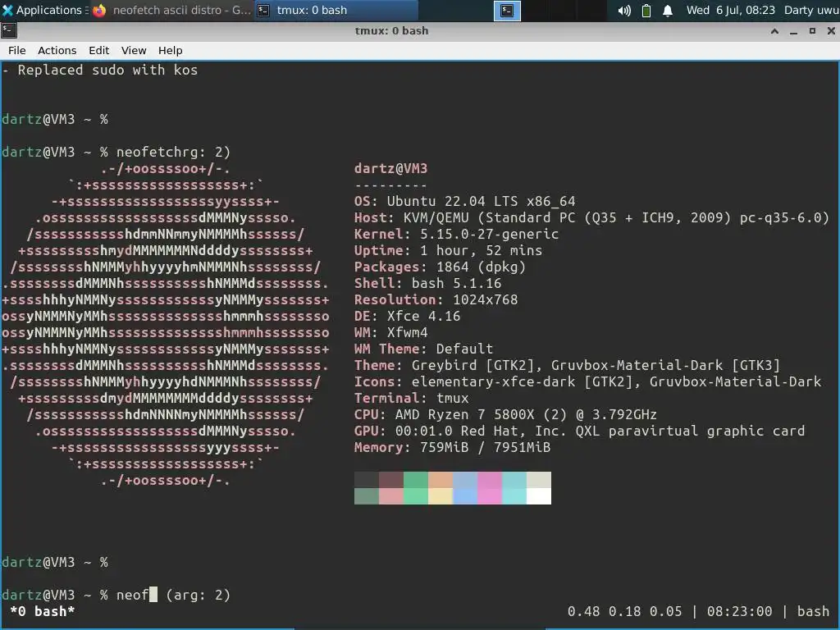Image resolution: width=840 pixels, height=630 pixels.
Task: Click the 'WM: Xfwm4' line
Action: click(x=391, y=333)
